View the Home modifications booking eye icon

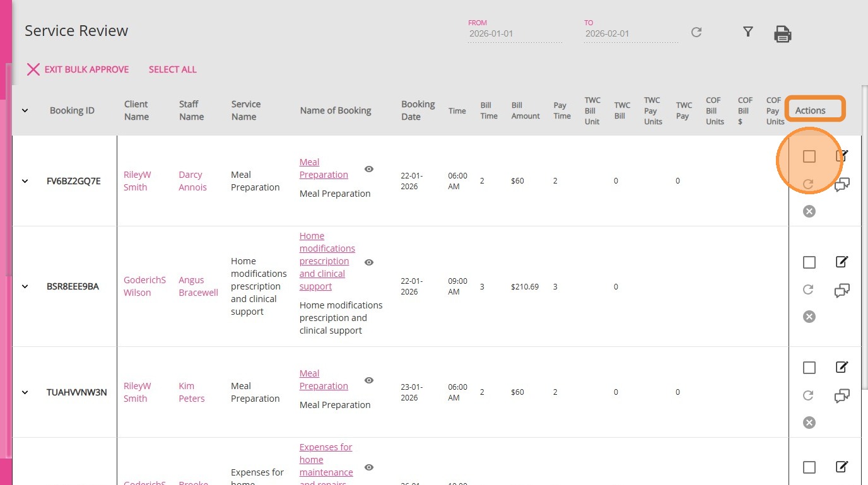[369, 262]
